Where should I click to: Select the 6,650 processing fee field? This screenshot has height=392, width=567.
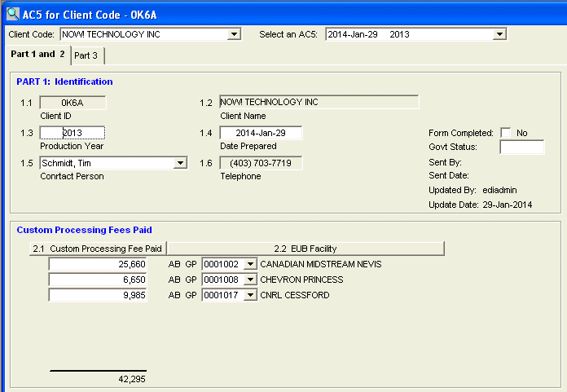(x=99, y=280)
